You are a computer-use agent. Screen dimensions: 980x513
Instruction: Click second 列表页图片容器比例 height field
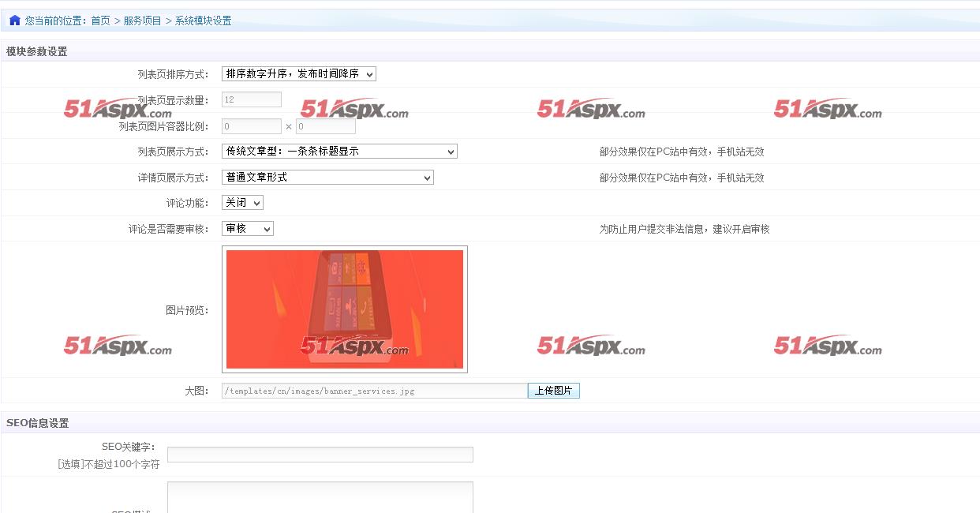(x=326, y=126)
